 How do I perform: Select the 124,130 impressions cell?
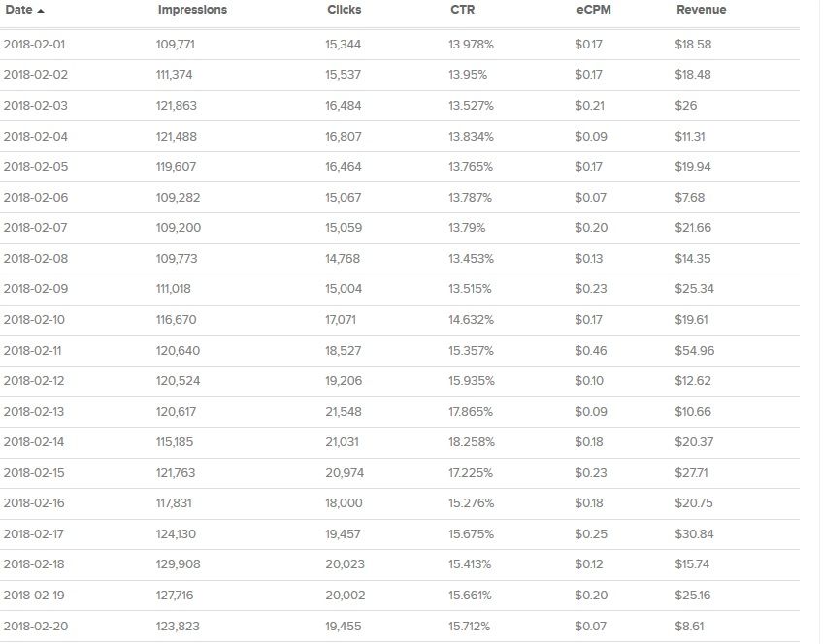click(x=177, y=534)
